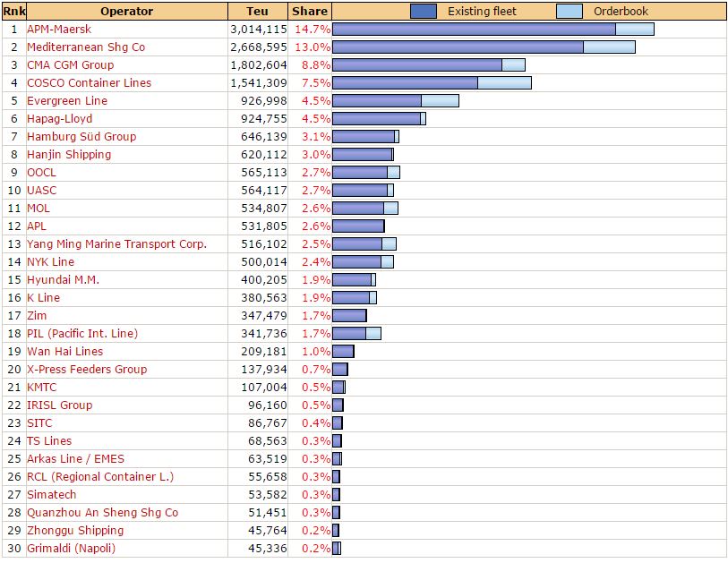728x563 pixels.
Task: Click the Zim operator link
Action: click(37, 316)
